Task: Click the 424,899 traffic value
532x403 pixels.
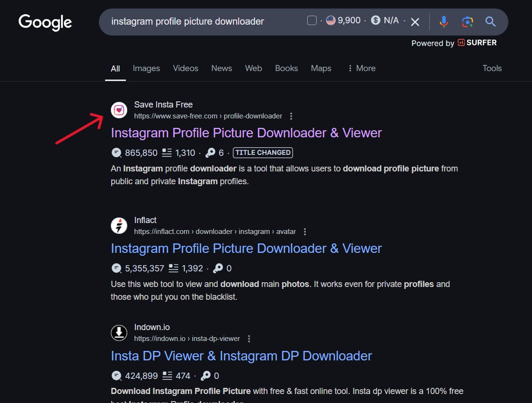Action: 142,376
